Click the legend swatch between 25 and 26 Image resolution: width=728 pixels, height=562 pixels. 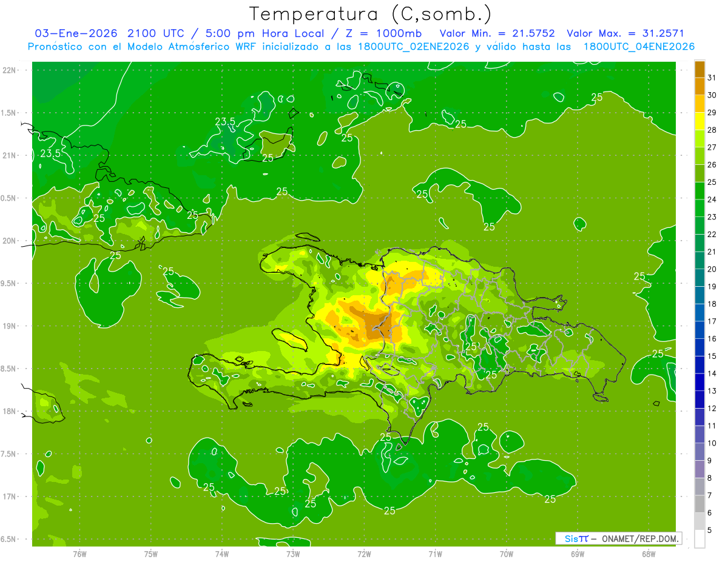coord(699,173)
